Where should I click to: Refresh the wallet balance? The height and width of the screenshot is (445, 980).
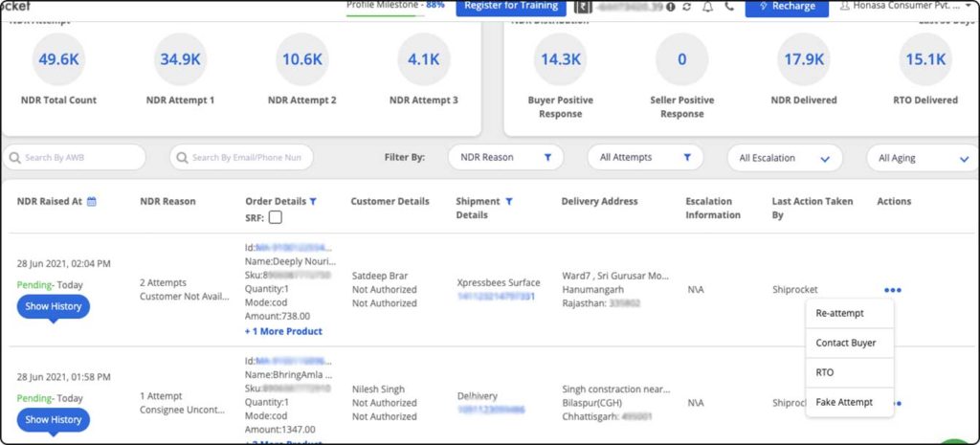[x=687, y=7]
